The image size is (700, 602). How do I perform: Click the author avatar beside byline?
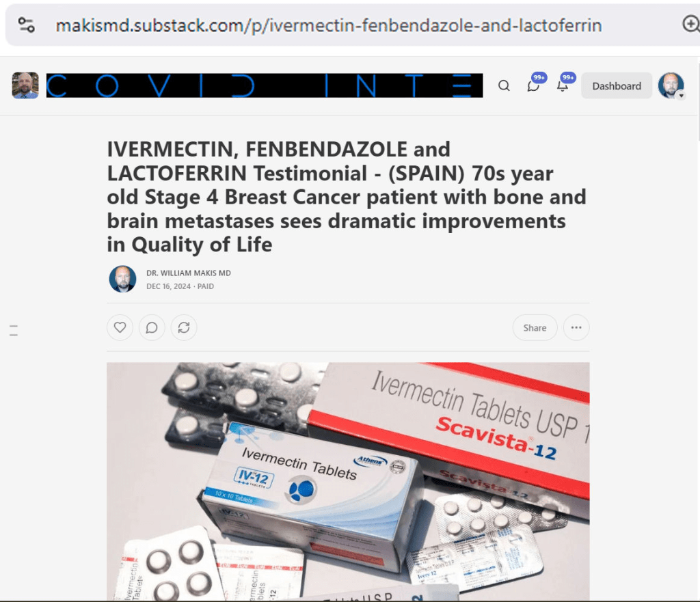[x=123, y=279]
